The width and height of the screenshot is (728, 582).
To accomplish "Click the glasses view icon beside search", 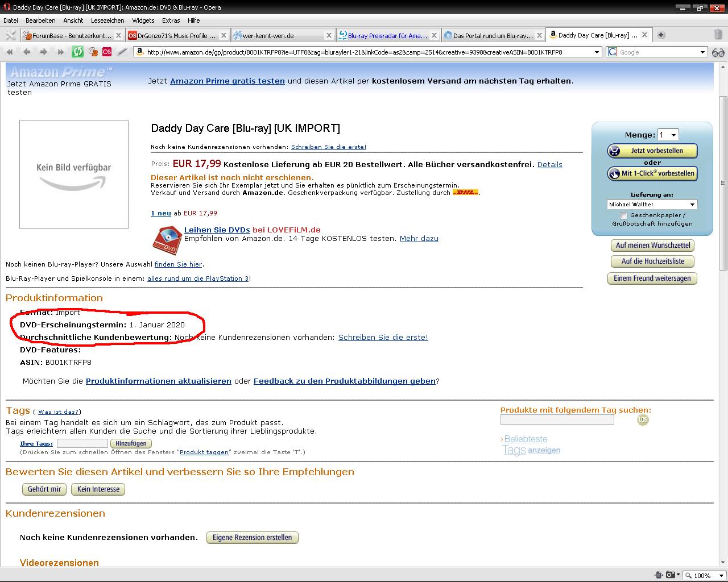I will (718, 52).
